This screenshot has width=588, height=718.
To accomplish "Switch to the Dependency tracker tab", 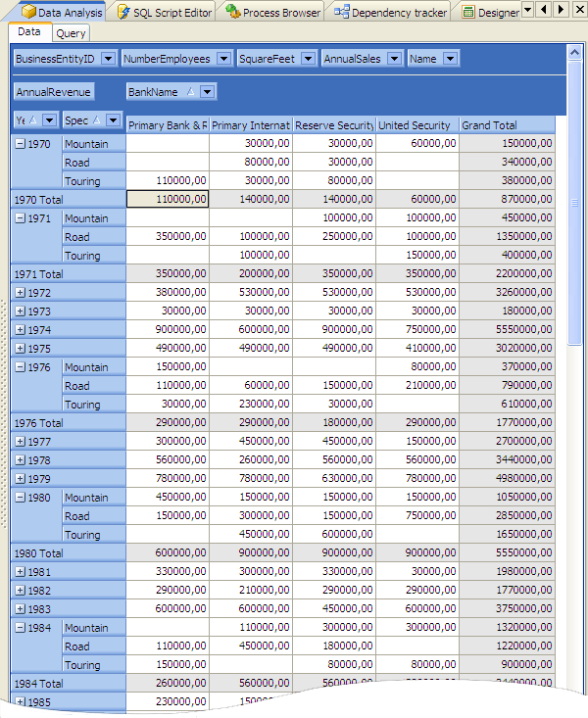I will click(x=391, y=13).
